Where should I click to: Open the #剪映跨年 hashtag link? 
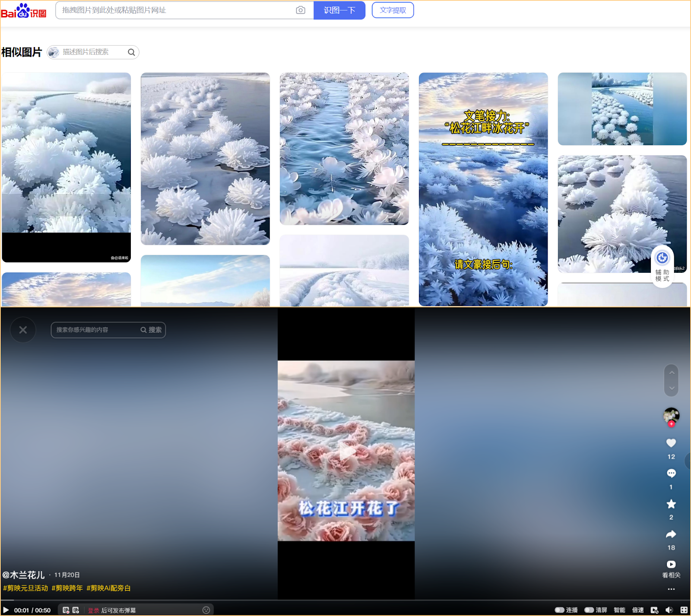tap(67, 588)
